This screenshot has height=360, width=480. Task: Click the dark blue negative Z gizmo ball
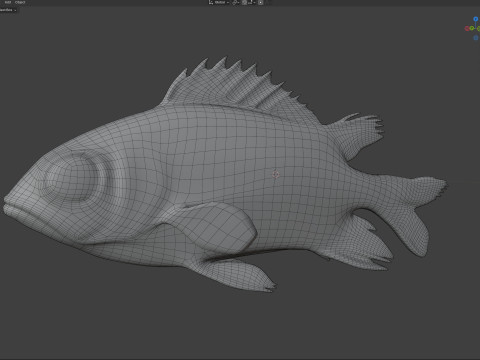click(x=476, y=38)
